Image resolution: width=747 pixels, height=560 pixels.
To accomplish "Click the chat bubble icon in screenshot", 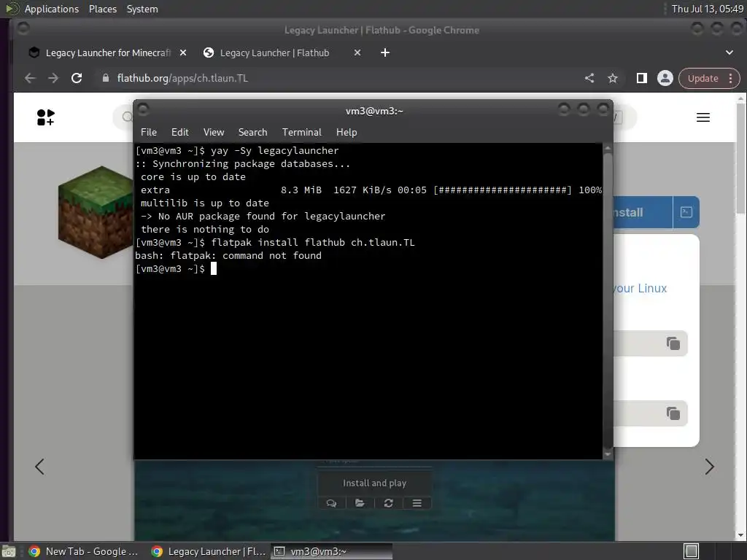I will [x=332, y=503].
